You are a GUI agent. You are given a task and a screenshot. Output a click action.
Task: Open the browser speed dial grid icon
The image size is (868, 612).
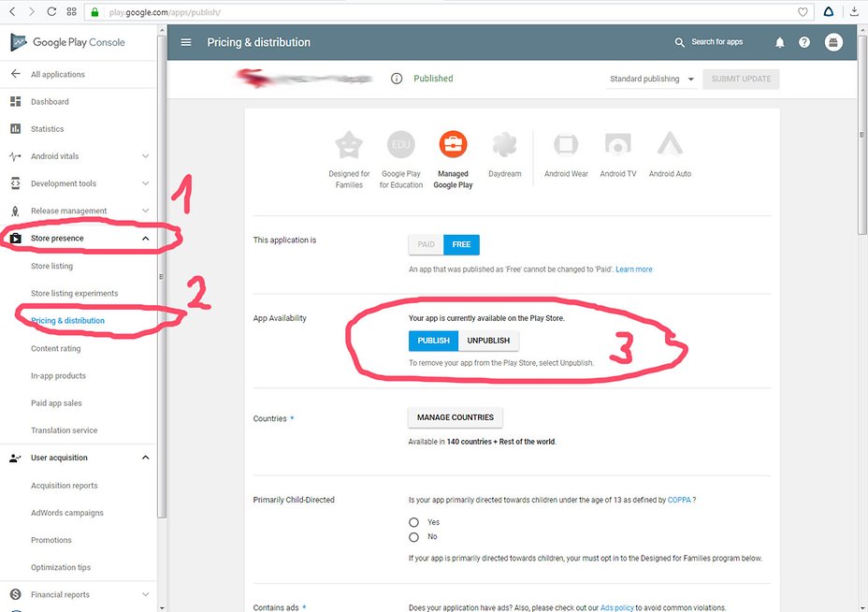point(71,11)
